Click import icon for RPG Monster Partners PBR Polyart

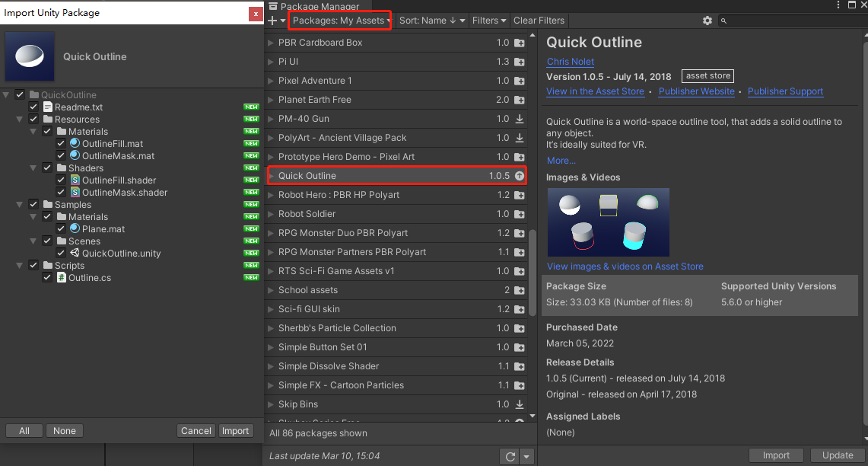tap(520, 253)
